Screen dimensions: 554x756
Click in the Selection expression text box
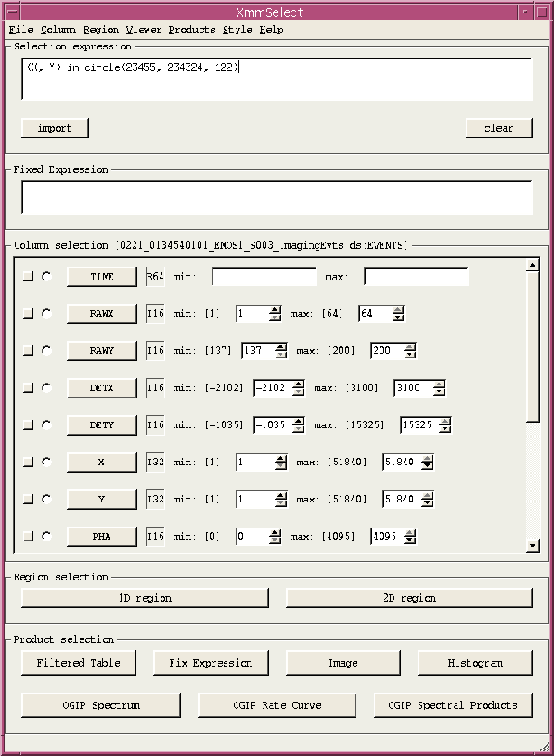tap(277, 79)
